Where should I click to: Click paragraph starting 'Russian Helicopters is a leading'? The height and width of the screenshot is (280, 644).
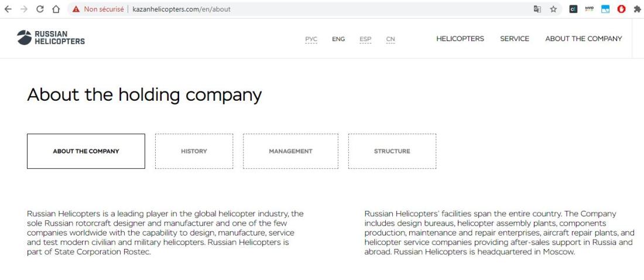click(x=165, y=233)
